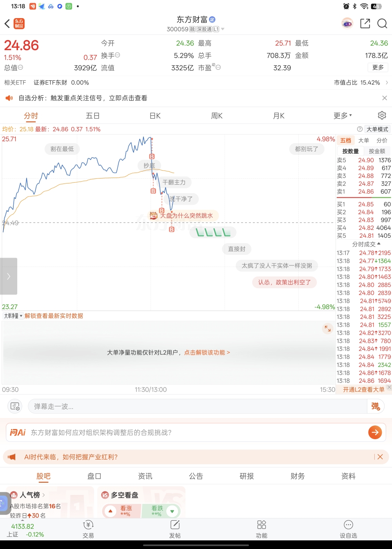This screenshot has width=392, height=549.
Task: Select 按金额 display mode
Action: pyautogui.click(x=377, y=151)
